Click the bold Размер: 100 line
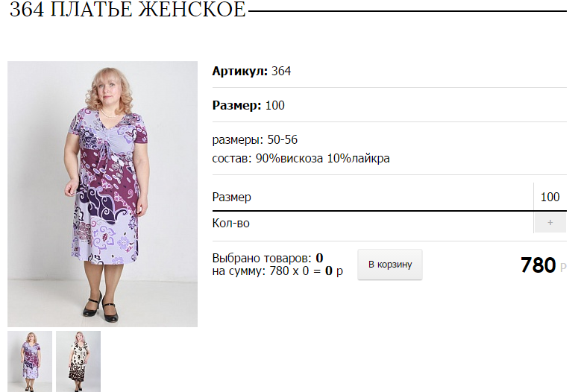The height and width of the screenshot is (392, 578). 248,105
